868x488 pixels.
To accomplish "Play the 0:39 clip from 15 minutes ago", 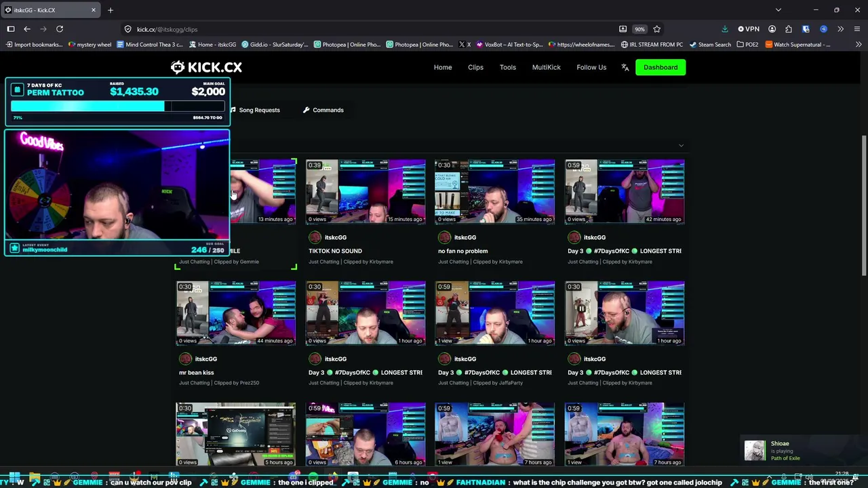I will coord(366,192).
